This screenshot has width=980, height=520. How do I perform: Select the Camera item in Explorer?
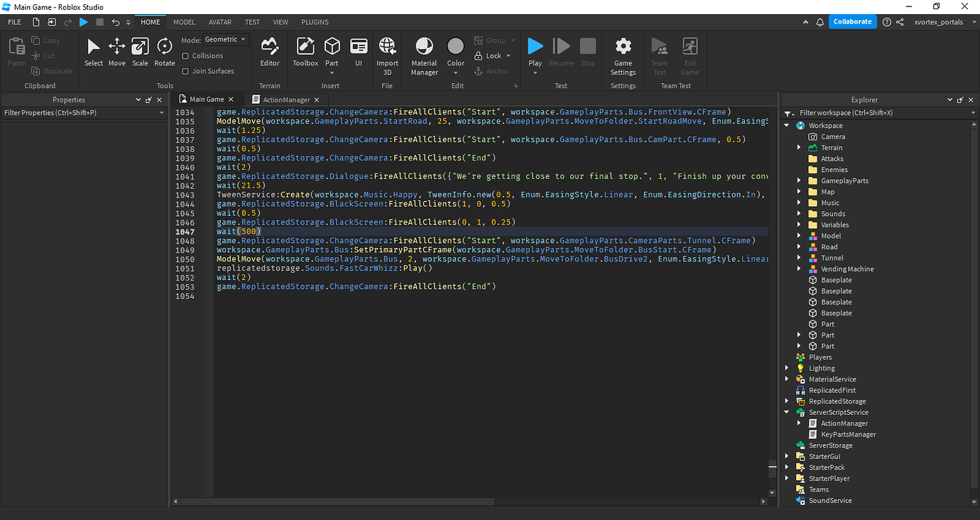[833, 136]
